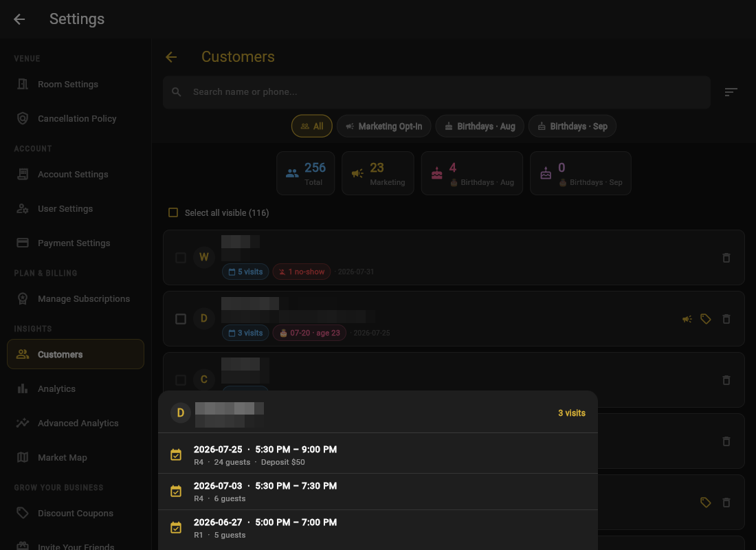756x550 pixels.
Task: Delete the 07-20 · age 23 customer with trash icon
Action: tap(726, 319)
